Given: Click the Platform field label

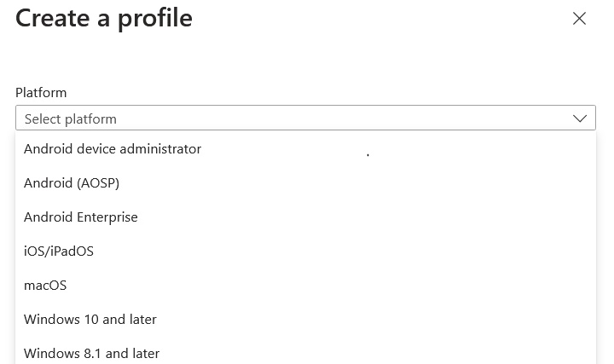Looking at the screenshot, I should (x=41, y=92).
